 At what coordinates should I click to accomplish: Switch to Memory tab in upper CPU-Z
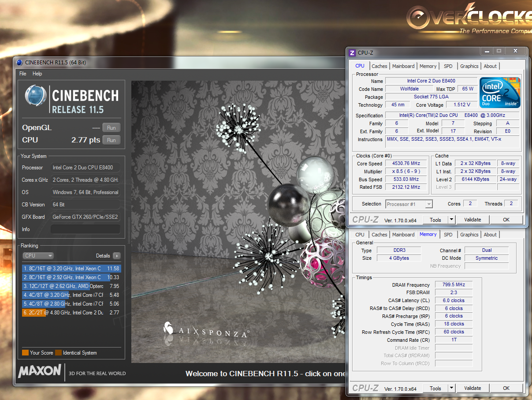click(428, 66)
